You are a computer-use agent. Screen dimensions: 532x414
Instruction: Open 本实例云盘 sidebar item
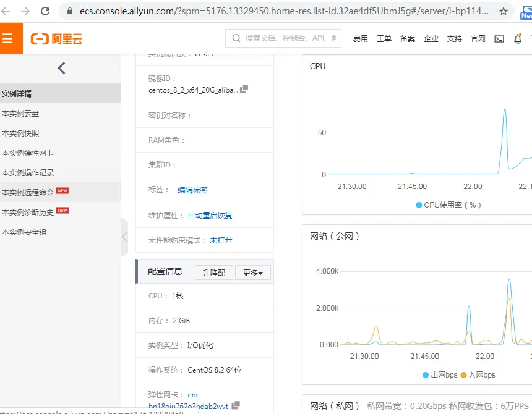60,114
